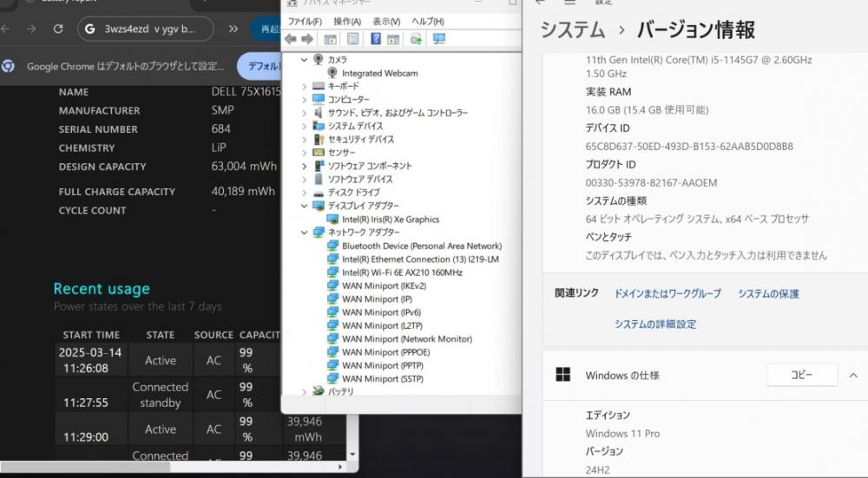Click the Chrome logo in default browser bar
868x478 pixels.
tap(9, 67)
